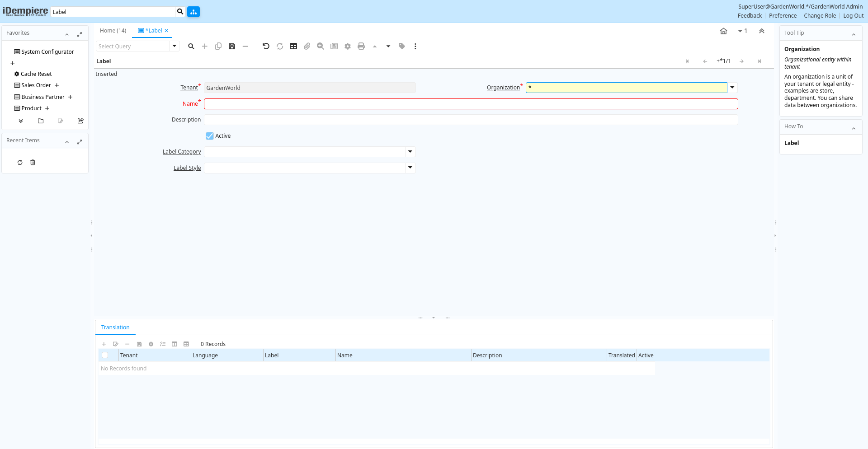Open Sales Order from Favorites
Image resolution: width=868 pixels, height=449 pixels.
click(36, 85)
